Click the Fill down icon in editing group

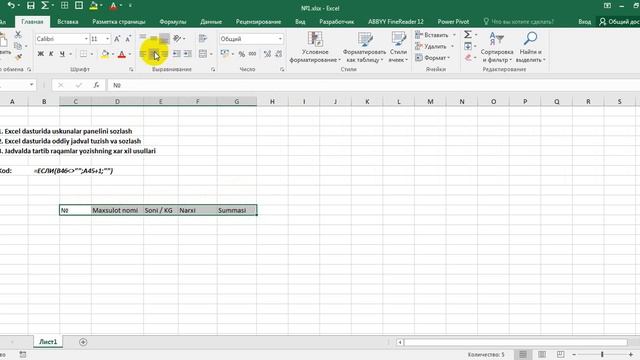[468, 46]
